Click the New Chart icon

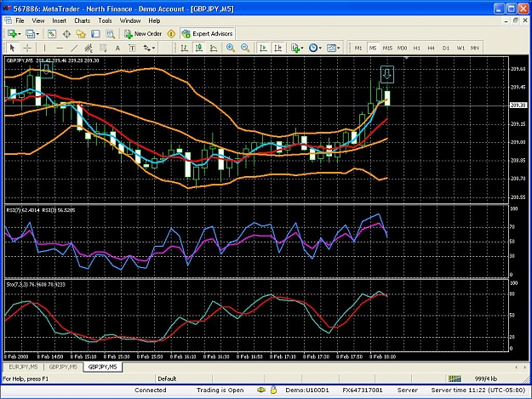coord(13,33)
